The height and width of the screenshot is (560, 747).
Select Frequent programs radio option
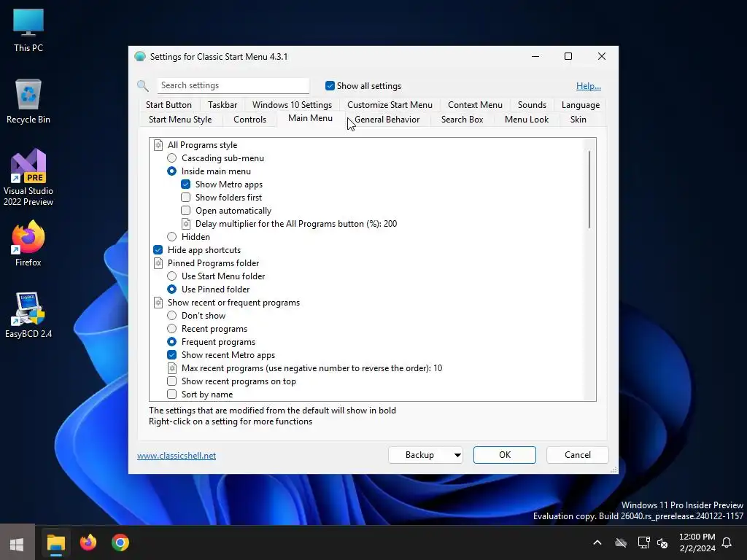pos(171,342)
